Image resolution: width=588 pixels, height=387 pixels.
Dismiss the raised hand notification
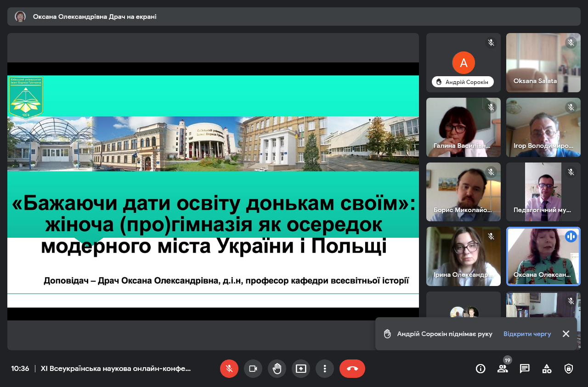pyautogui.click(x=566, y=334)
